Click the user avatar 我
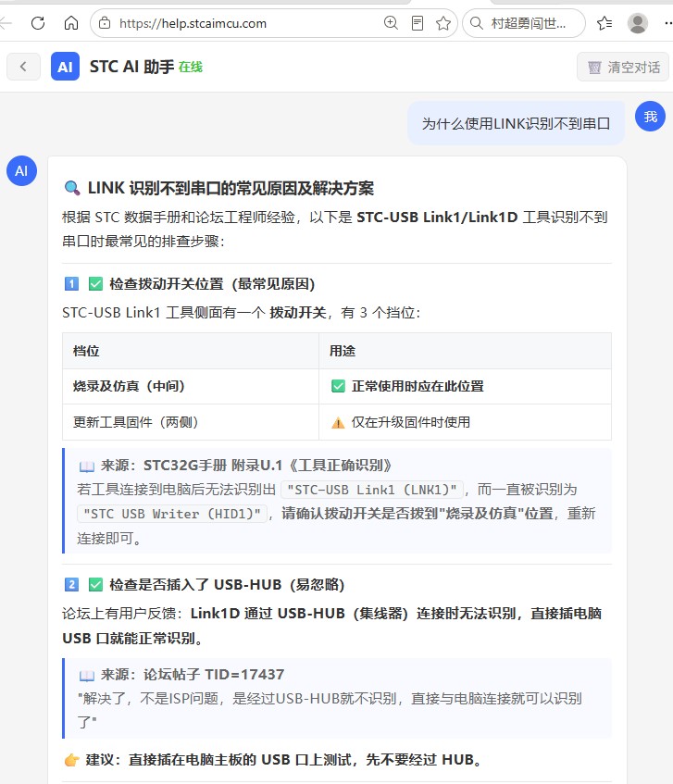 650,117
